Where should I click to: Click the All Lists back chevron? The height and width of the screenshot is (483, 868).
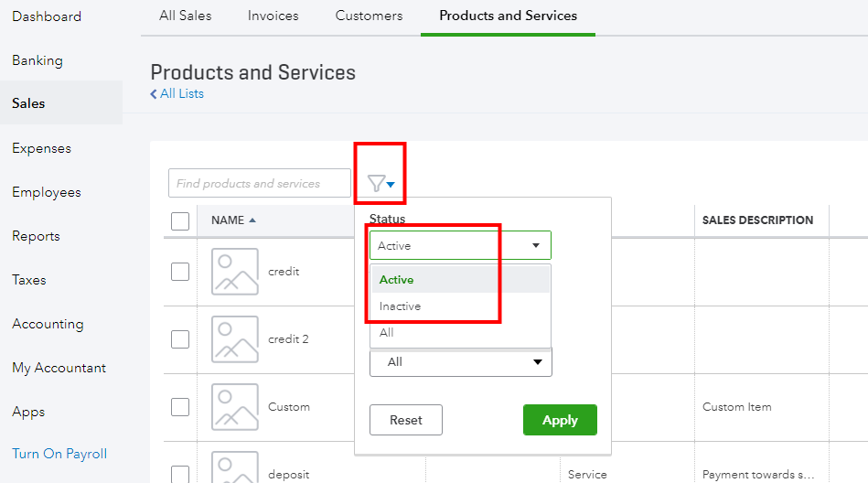(x=154, y=94)
